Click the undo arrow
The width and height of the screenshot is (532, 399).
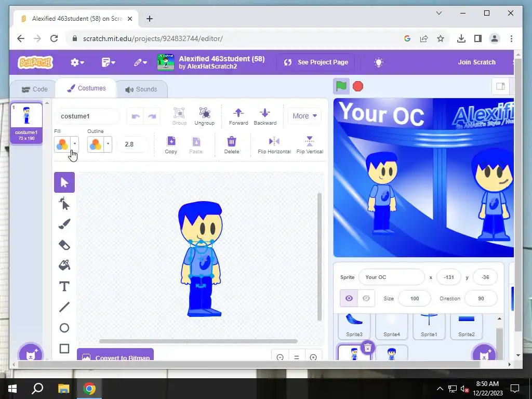136,116
